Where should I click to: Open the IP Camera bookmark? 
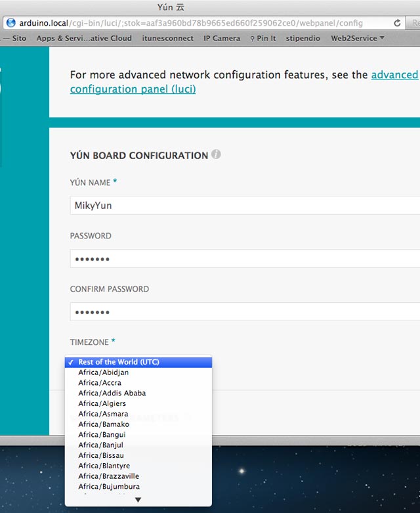[222, 38]
